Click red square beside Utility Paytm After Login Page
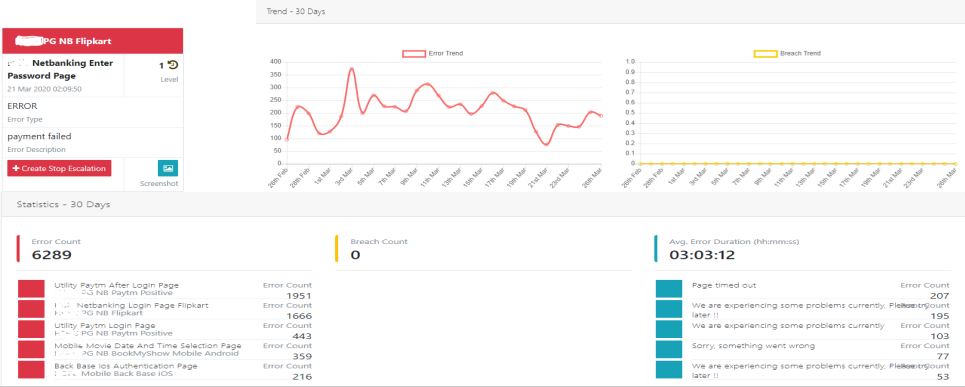 click(31, 289)
